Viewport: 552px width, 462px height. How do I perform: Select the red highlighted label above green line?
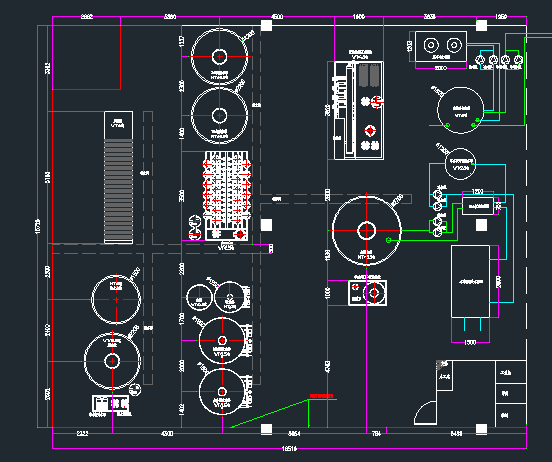(321, 396)
